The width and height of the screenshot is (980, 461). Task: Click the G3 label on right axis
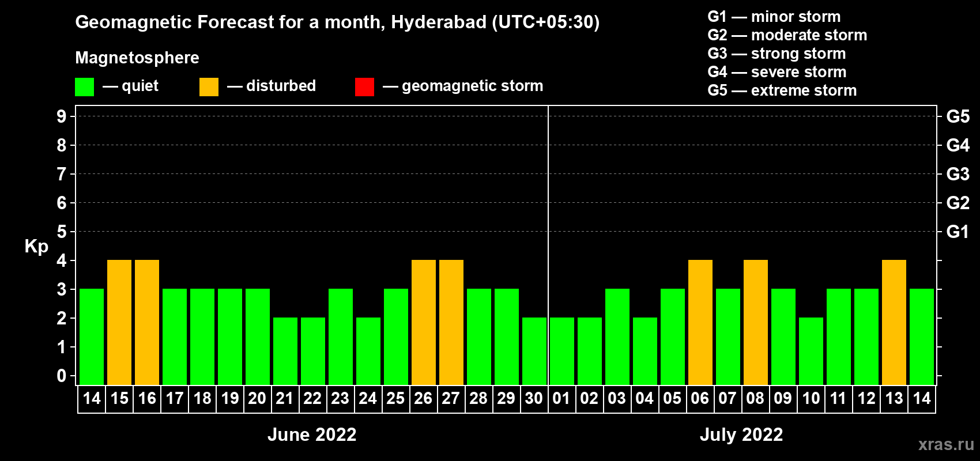pos(958,174)
